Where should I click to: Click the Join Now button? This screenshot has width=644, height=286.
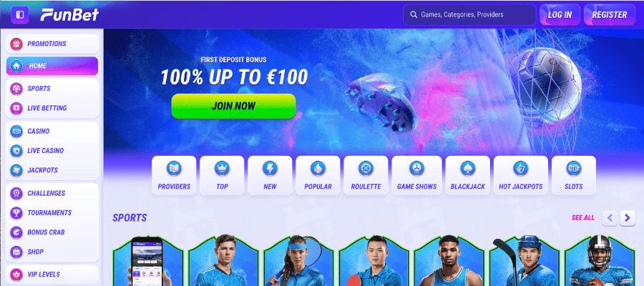233,107
